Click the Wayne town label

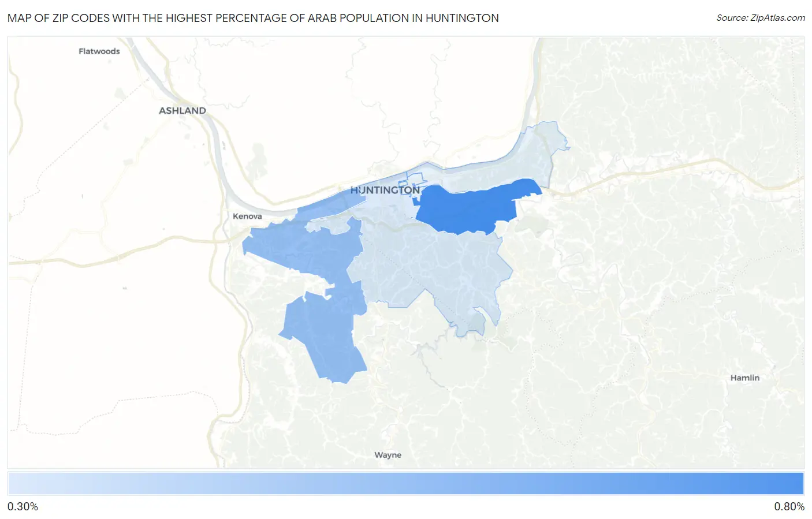click(x=388, y=455)
